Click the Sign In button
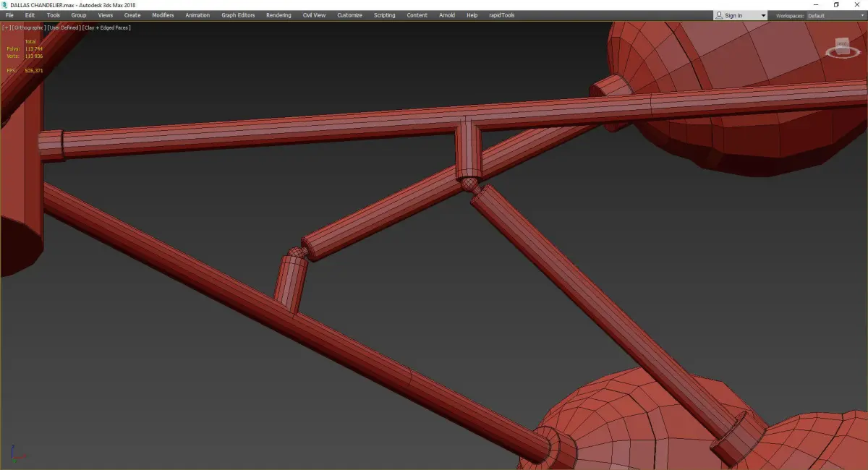The width and height of the screenshot is (868, 470). pos(733,15)
